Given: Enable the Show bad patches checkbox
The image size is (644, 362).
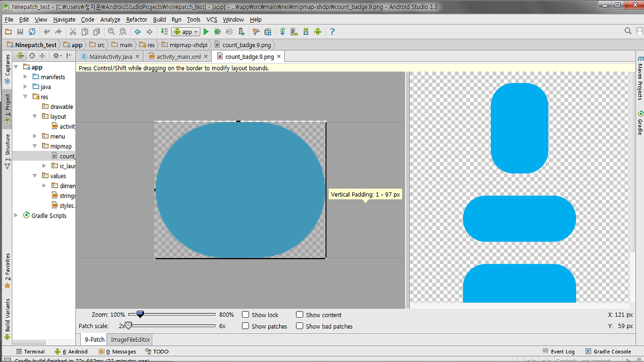Looking at the screenshot, I should pos(300,326).
